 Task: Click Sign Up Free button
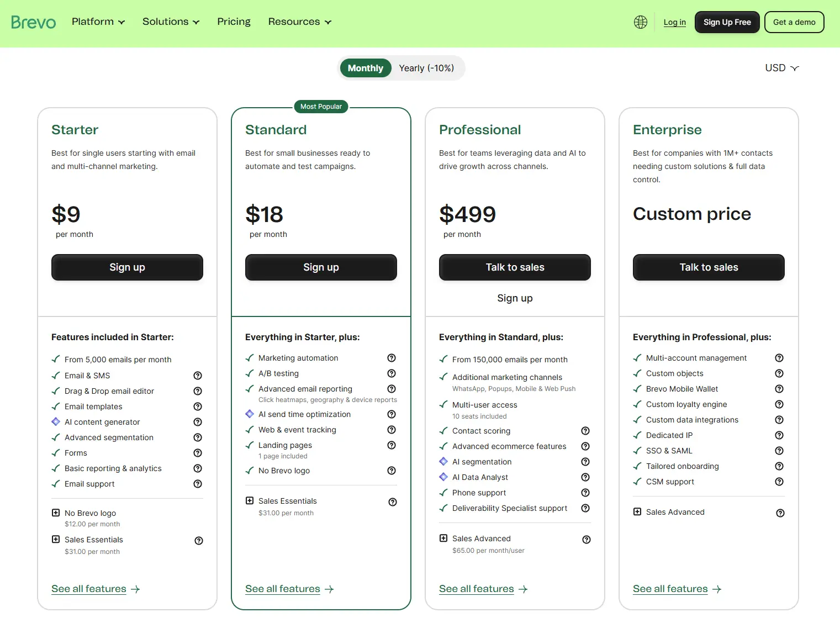click(x=727, y=22)
